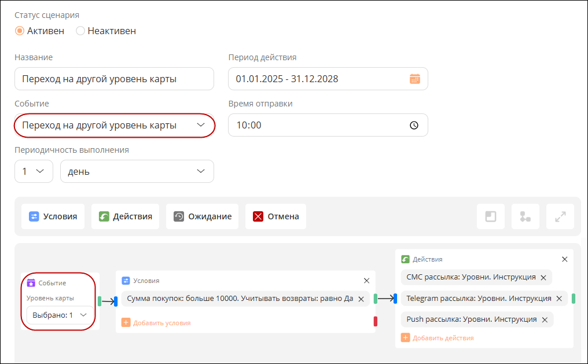This screenshot has height=364, width=588.
Task: Click the Название input field
Action: tap(115, 79)
